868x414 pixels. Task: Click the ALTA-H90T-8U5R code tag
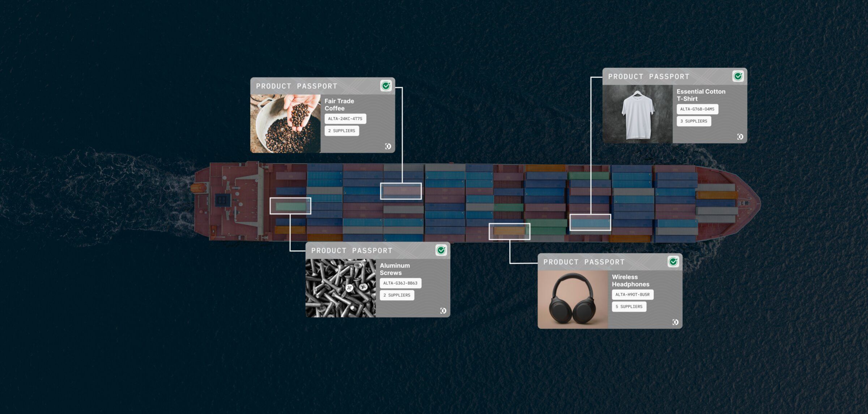point(632,295)
